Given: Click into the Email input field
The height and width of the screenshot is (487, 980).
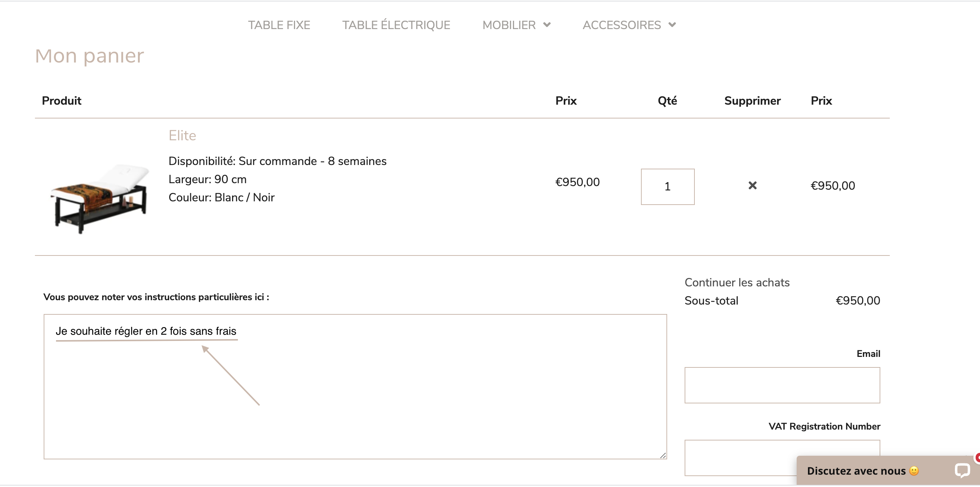Looking at the screenshot, I should [x=782, y=385].
